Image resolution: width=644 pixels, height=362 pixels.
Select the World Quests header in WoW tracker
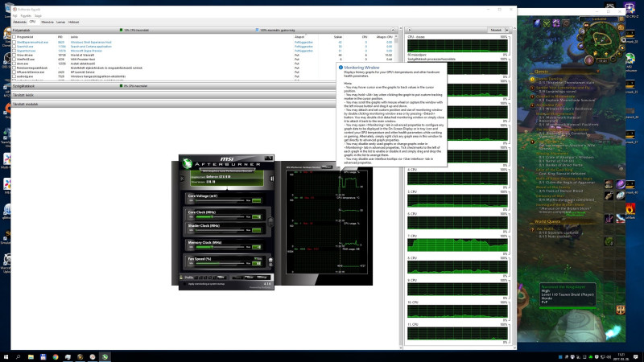pos(547,222)
